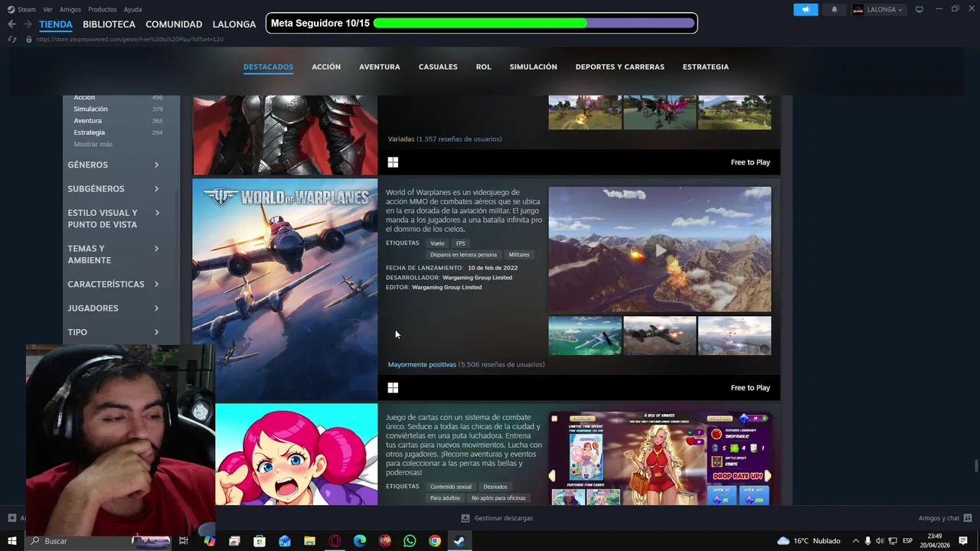Open the Windows Start menu

[x=12, y=541]
